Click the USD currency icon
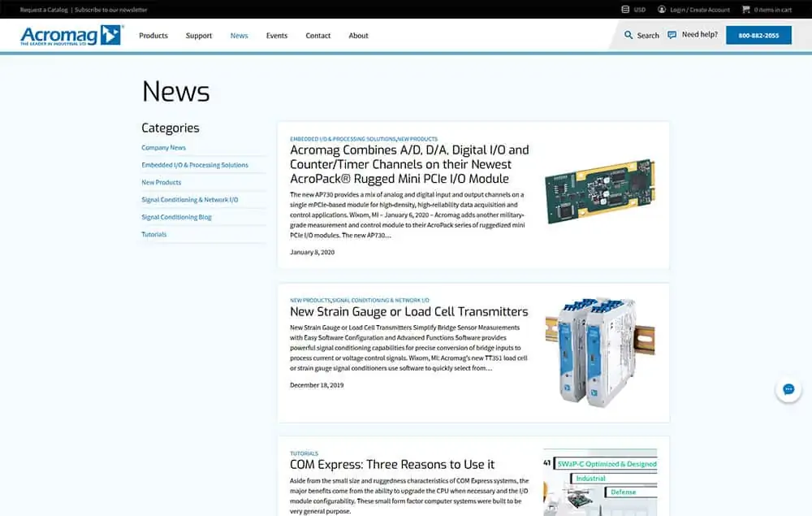 point(625,9)
